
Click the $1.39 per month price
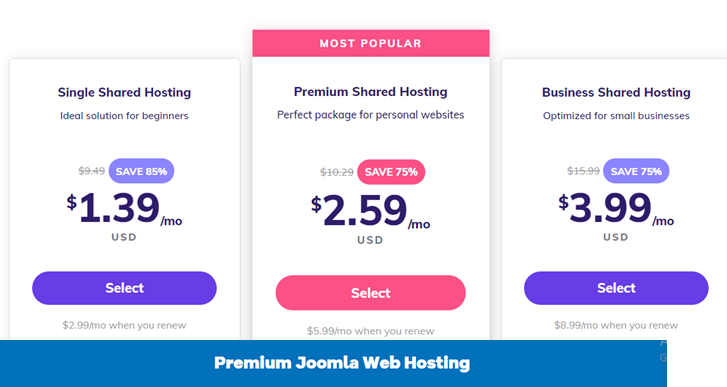pos(124,209)
